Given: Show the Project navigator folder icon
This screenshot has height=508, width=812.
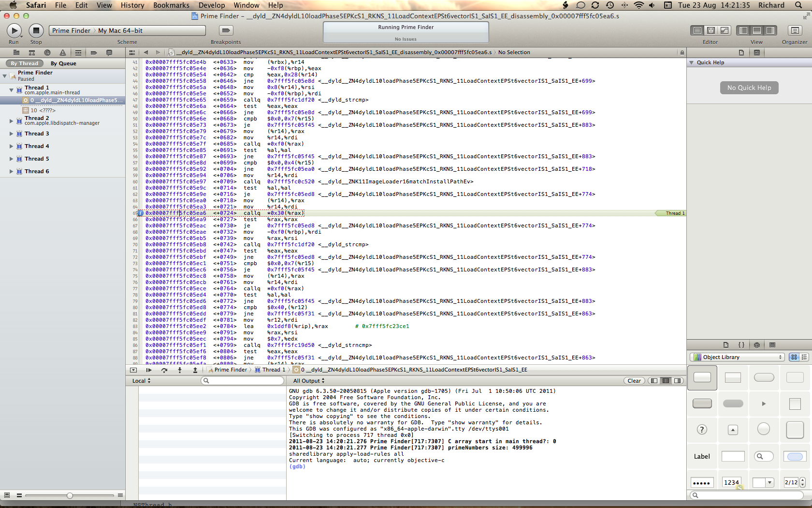Looking at the screenshot, I should click(16, 52).
